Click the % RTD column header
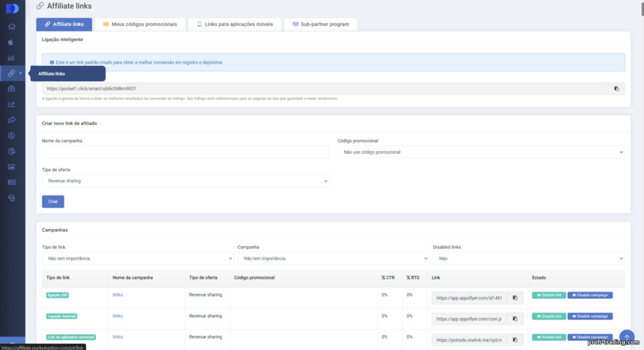The image size is (644, 350). click(x=413, y=277)
